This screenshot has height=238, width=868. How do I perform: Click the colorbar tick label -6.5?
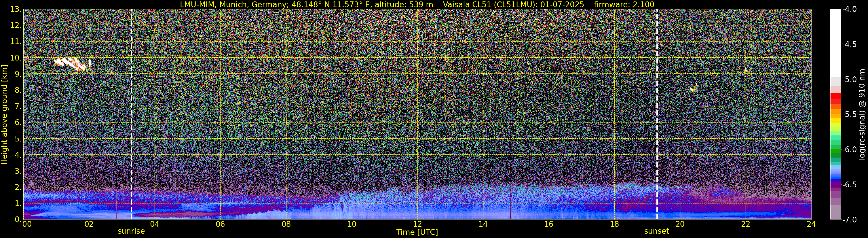tap(850, 184)
